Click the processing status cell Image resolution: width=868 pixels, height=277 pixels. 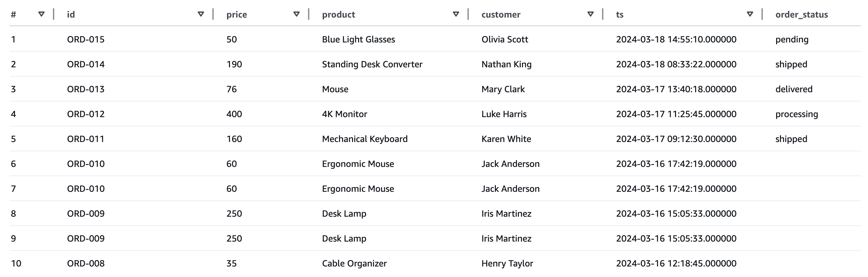coord(797,114)
